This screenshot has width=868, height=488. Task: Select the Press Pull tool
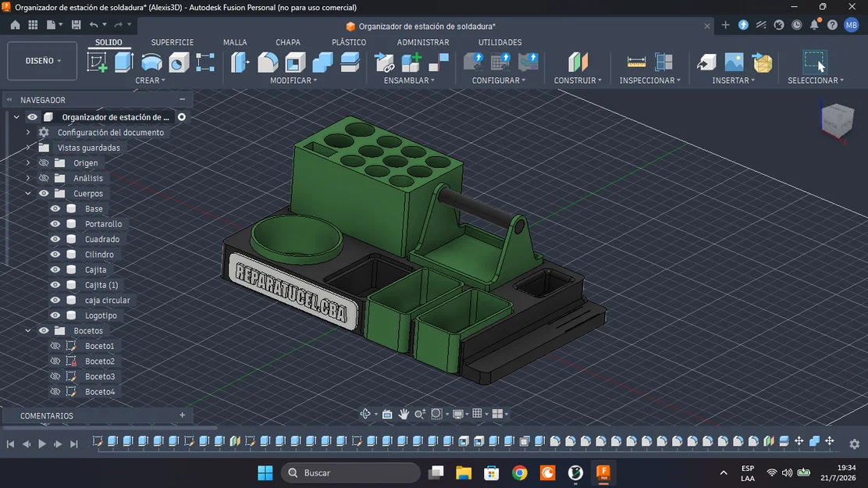click(240, 62)
